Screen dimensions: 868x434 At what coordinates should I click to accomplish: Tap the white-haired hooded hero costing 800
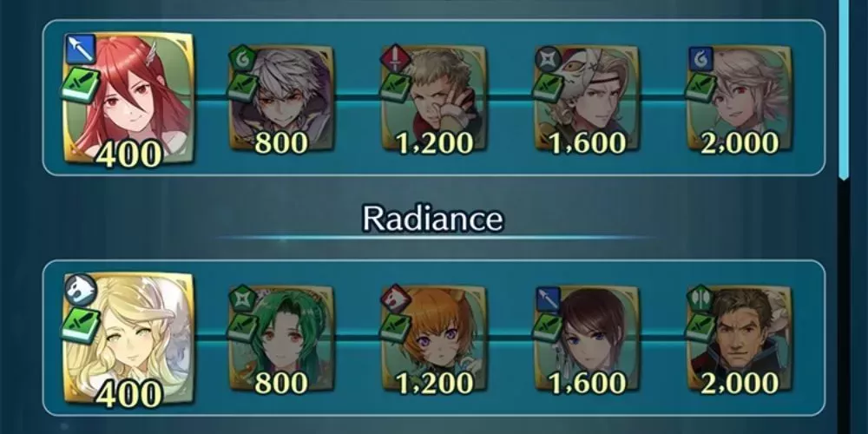coord(282,98)
